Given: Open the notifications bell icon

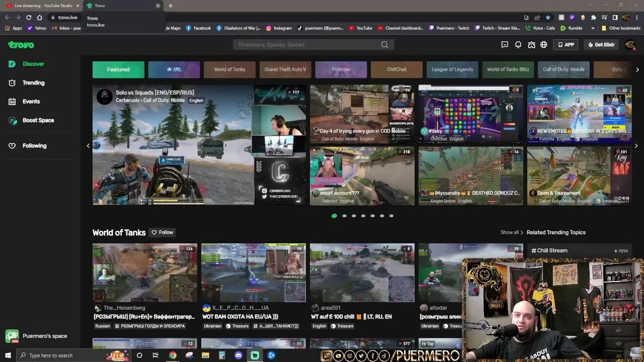Looking at the screenshot, I should (518, 45).
